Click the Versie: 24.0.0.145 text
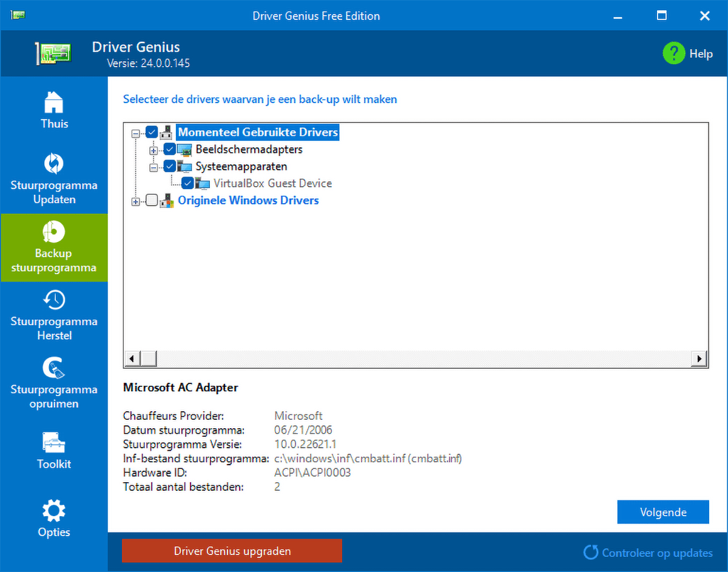The image size is (728, 572). pos(149,63)
